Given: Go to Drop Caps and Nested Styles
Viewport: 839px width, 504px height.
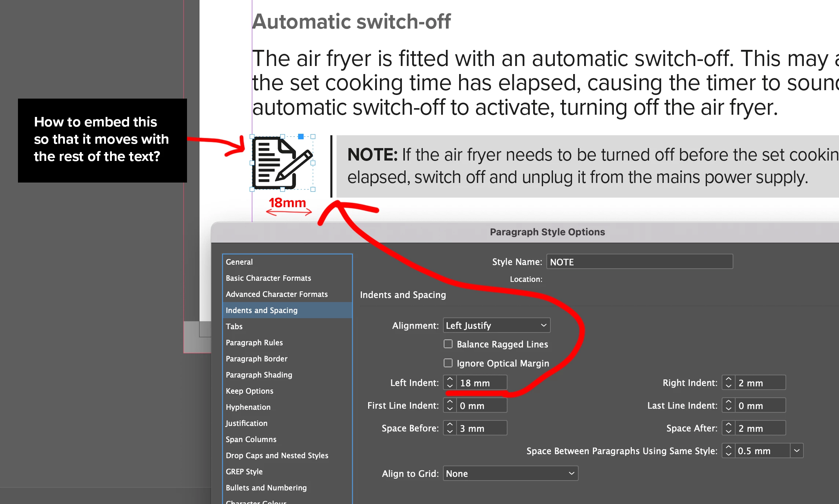Looking at the screenshot, I should [x=277, y=455].
